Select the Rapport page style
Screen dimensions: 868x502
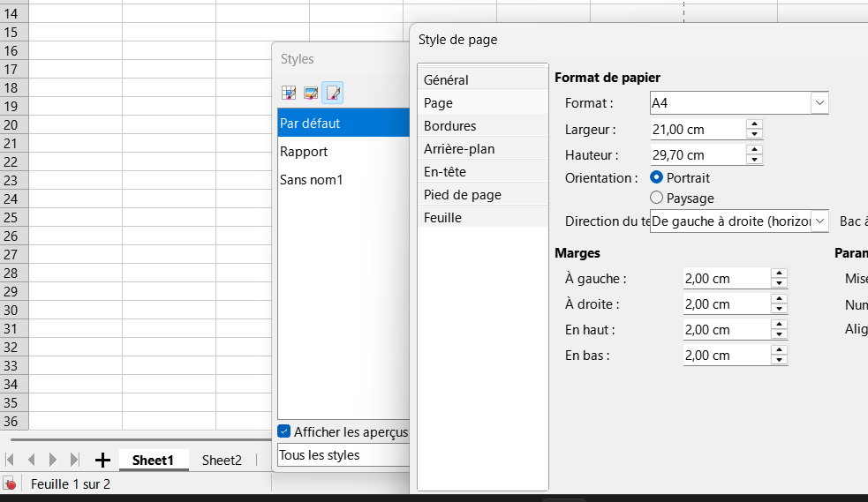[x=304, y=152]
